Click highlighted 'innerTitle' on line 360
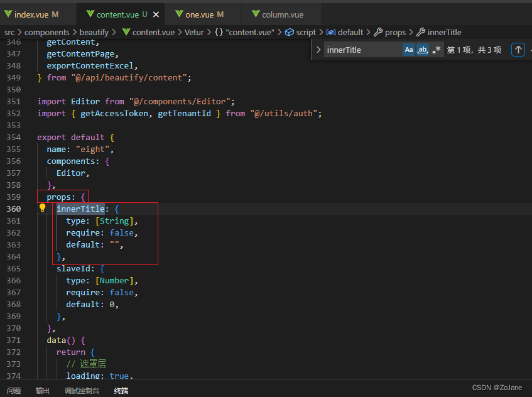Screen dimensions: 532x397 (80, 209)
